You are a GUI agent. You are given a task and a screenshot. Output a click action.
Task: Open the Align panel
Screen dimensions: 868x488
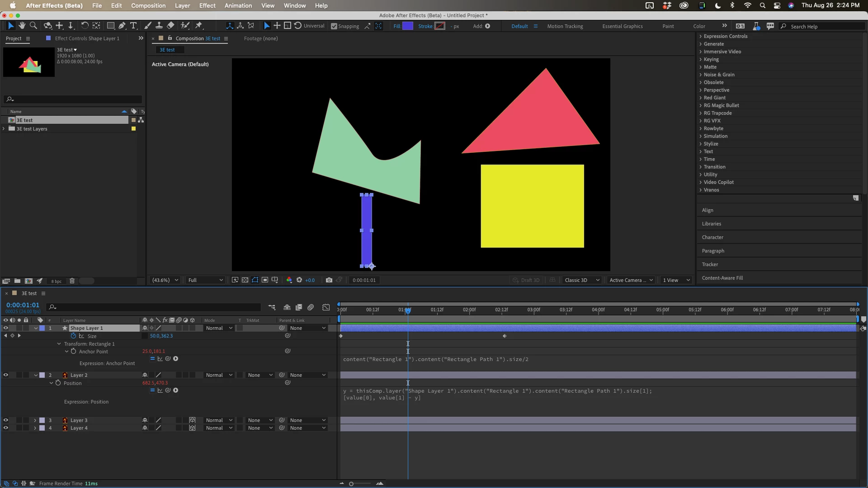[708, 210]
